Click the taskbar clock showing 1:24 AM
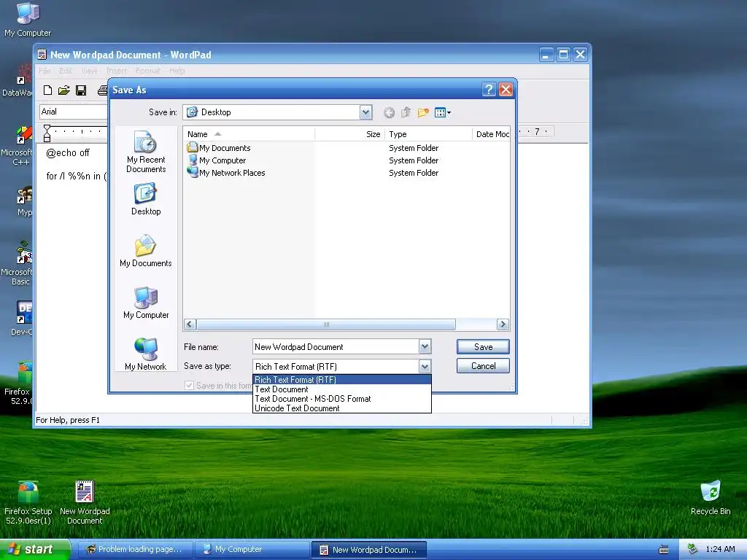This screenshot has width=747, height=560. (x=720, y=549)
